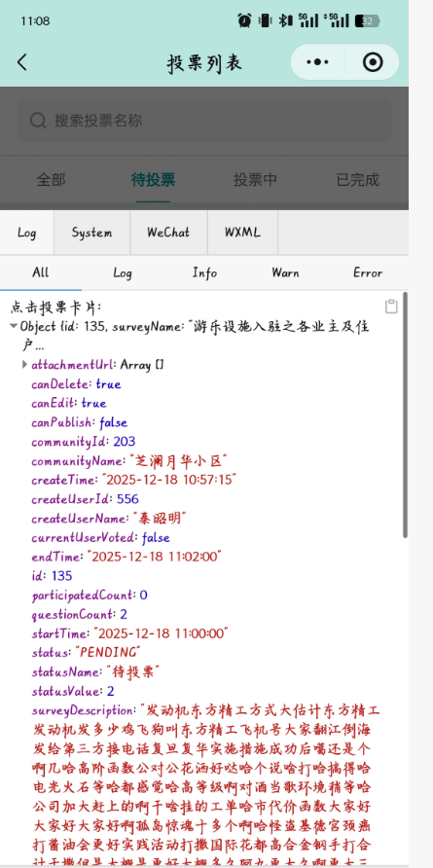Select the 投票列表 page title

coord(204,62)
